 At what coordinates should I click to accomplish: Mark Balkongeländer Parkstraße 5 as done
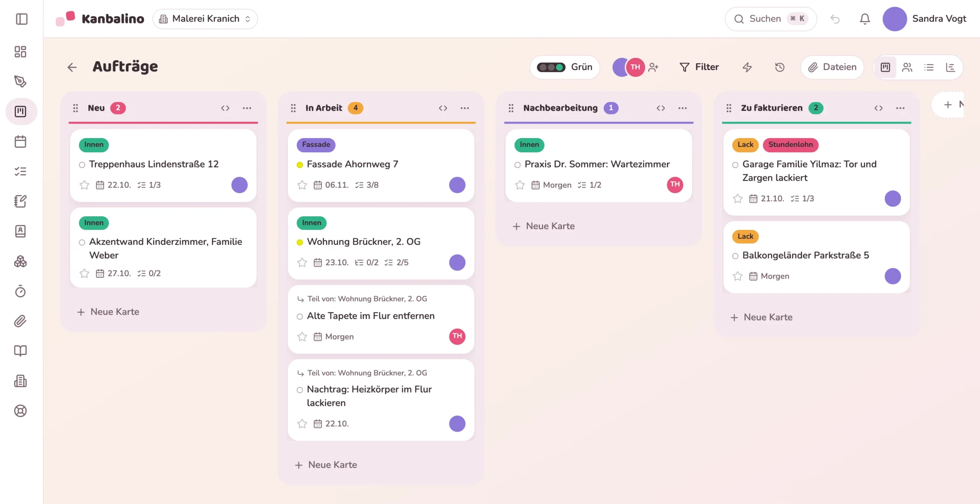coord(735,256)
